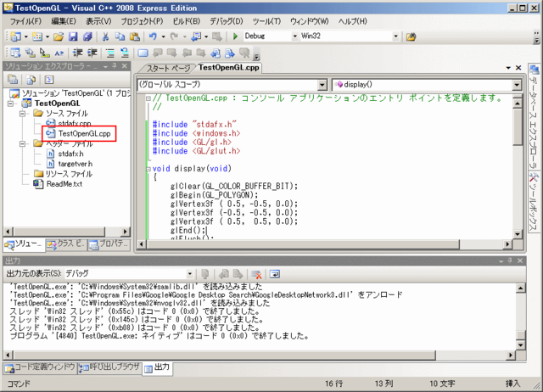Viewport: 543px width, 392px height.
Task: Collapse the ヘッダー ファイル folder
Action: pyautogui.click(x=23, y=143)
